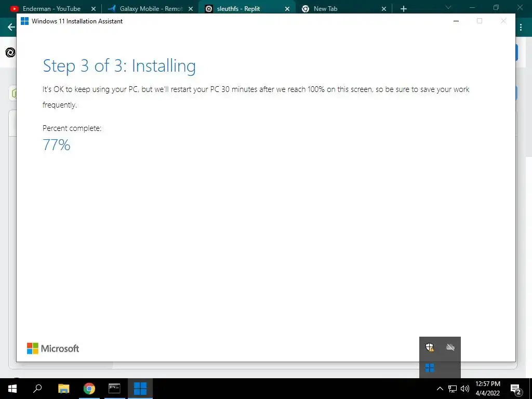Close the New Tab browser tab
The height and width of the screenshot is (399, 532).
(384, 9)
